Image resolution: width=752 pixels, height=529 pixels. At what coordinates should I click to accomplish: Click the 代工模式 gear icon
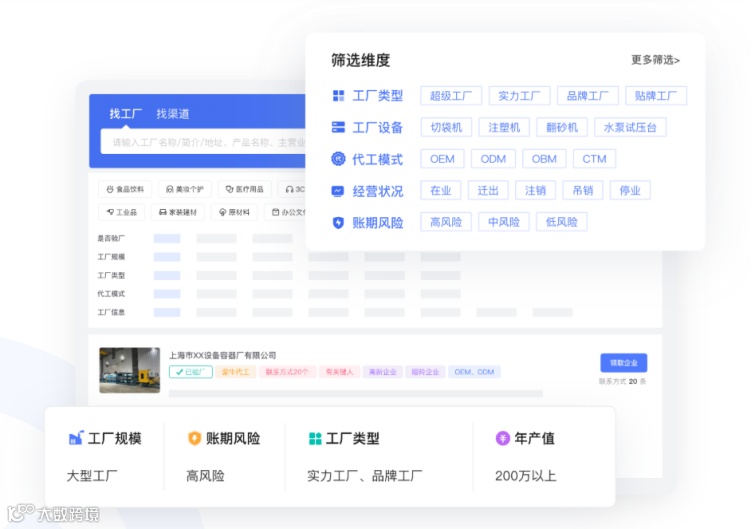338,159
